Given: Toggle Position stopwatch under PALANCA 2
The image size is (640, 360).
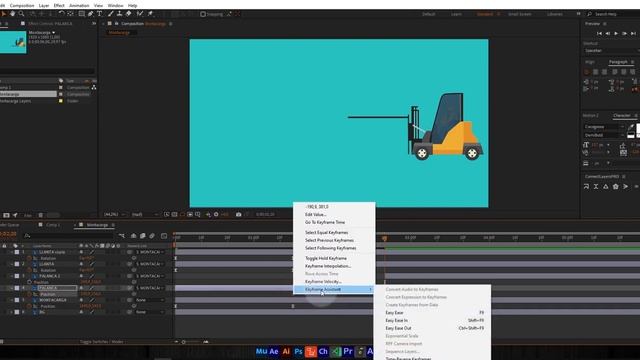Looking at the screenshot, I should point(29,282).
